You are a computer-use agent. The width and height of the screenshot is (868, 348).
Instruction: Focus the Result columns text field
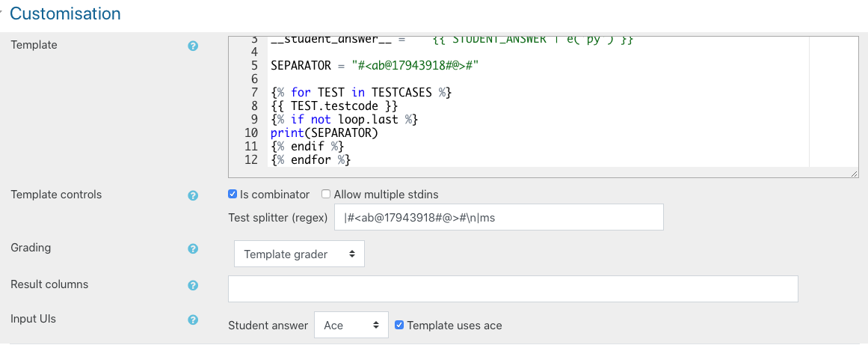click(x=512, y=289)
